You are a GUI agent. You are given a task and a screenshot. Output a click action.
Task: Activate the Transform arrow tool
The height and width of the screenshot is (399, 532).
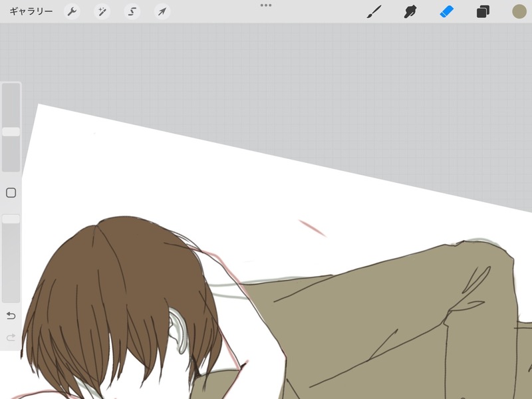(x=162, y=12)
